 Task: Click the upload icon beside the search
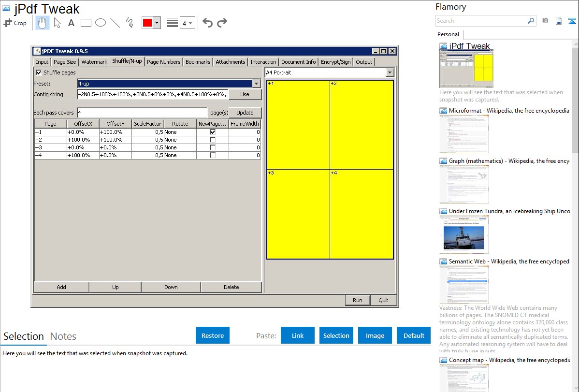(x=572, y=21)
